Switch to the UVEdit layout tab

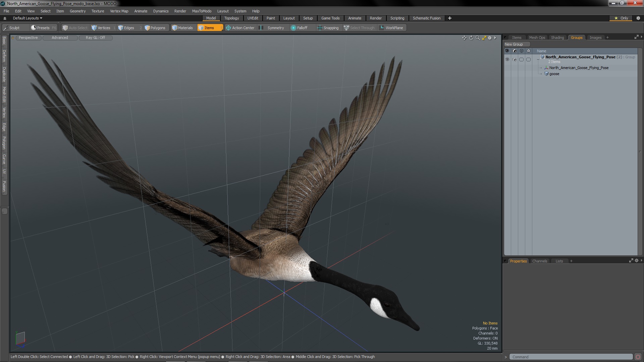[253, 18]
